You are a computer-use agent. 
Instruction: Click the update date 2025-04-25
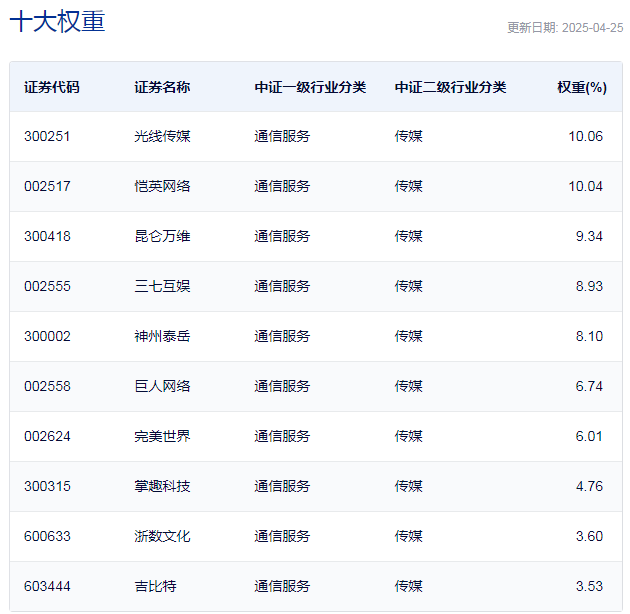(565, 28)
